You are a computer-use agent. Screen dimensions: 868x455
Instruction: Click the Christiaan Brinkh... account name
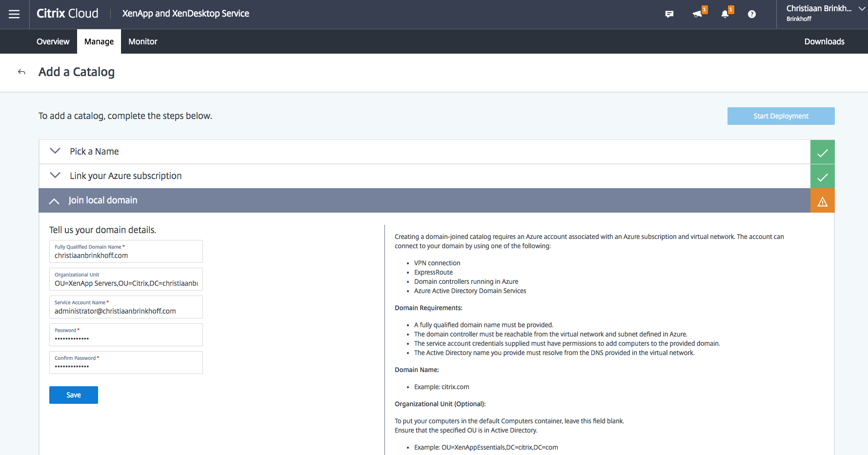819,8
